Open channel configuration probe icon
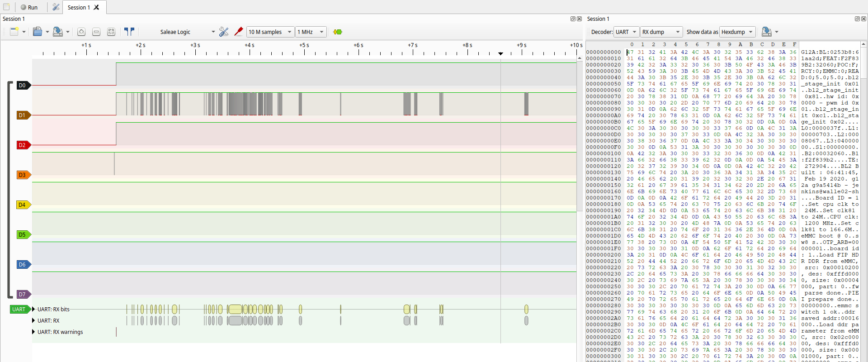This screenshot has height=362, width=868. [239, 32]
